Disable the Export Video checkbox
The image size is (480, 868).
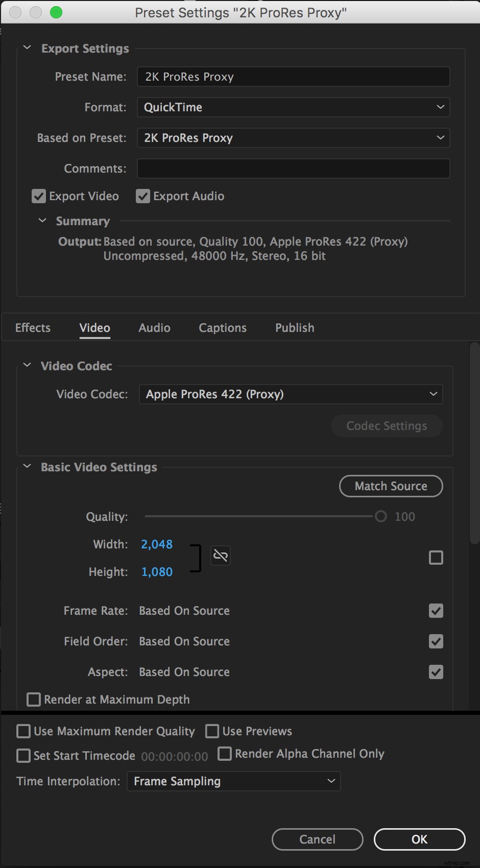point(39,196)
